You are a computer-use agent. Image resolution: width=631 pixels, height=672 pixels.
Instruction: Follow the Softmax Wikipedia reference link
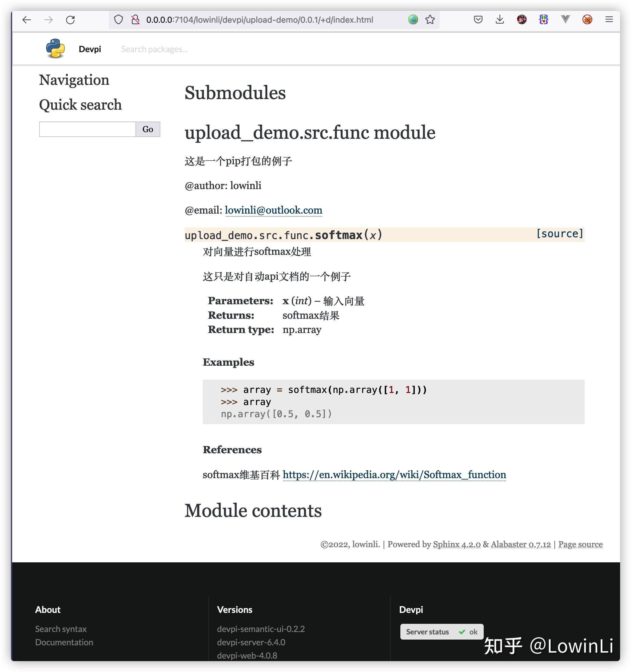point(394,474)
